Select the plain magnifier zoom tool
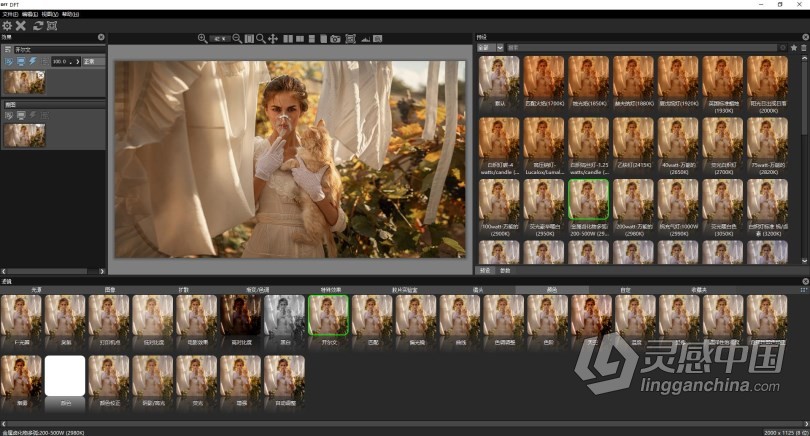Image resolution: width=810 pixels, height=436 pixels. click(261, 39)
